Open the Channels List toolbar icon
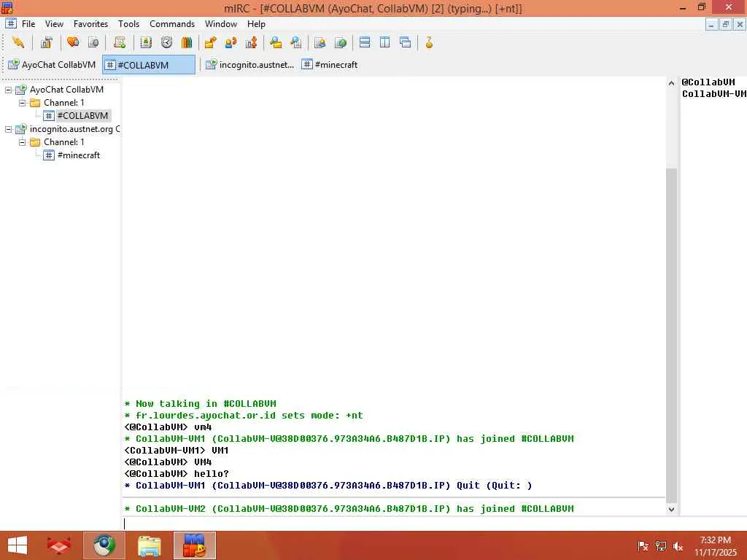 coord(93,43)
